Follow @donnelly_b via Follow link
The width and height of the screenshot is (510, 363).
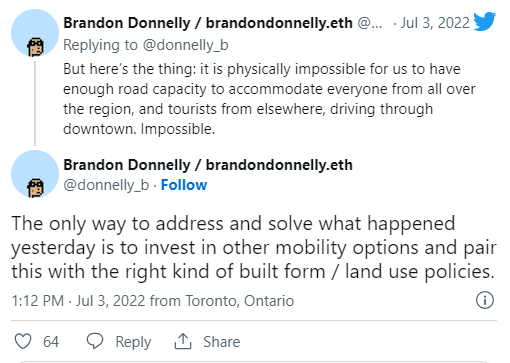184,185
